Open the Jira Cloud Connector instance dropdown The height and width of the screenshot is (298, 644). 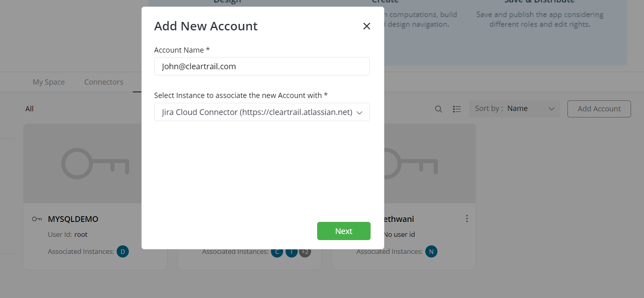(262, 112)
